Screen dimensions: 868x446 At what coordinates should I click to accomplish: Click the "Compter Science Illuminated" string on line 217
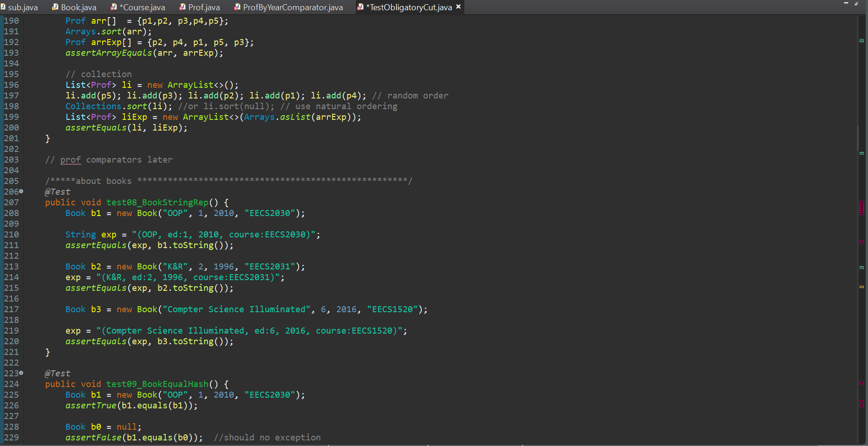(236, 309)
